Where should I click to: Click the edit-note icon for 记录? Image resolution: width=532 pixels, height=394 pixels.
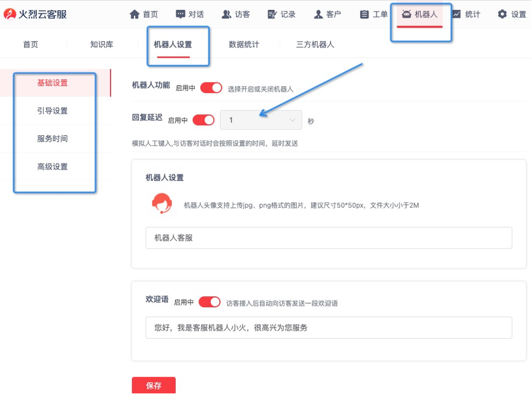(272, 14)
